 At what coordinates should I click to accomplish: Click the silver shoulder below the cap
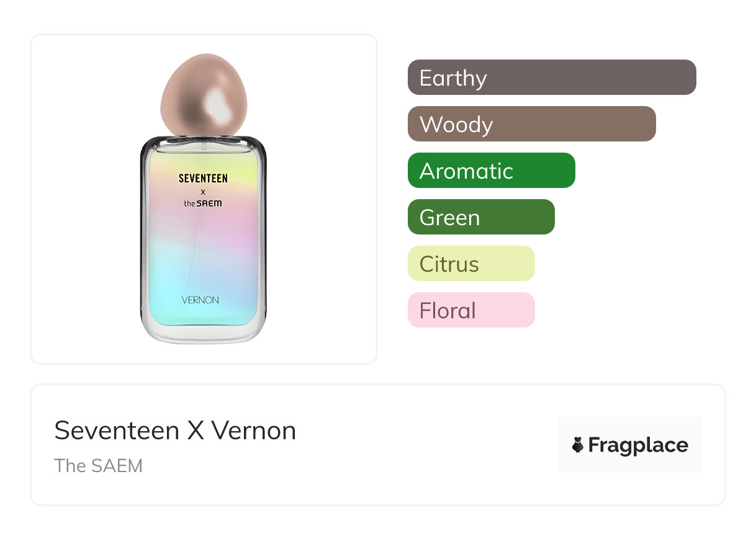click(x=204, y=143)
